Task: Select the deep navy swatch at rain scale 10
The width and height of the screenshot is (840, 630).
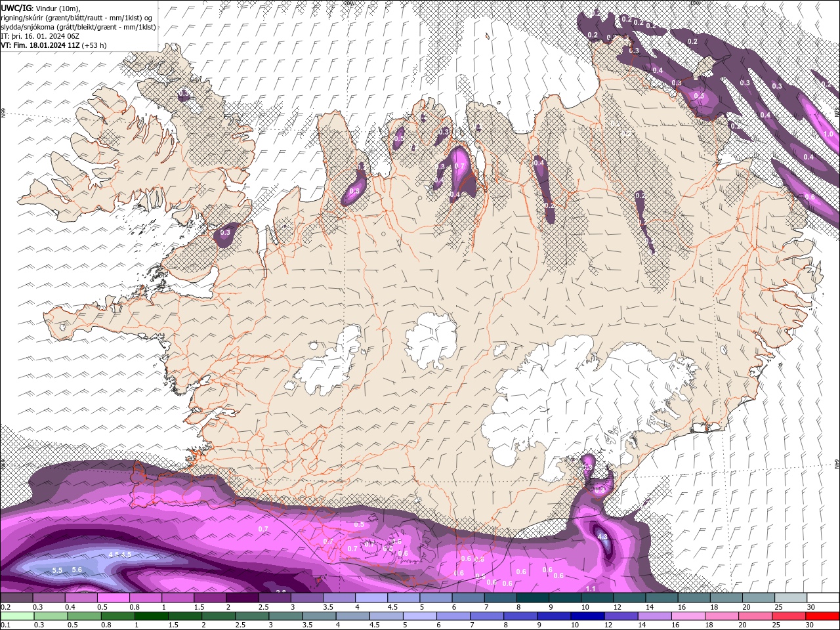Action: click(x=587, y=616)
